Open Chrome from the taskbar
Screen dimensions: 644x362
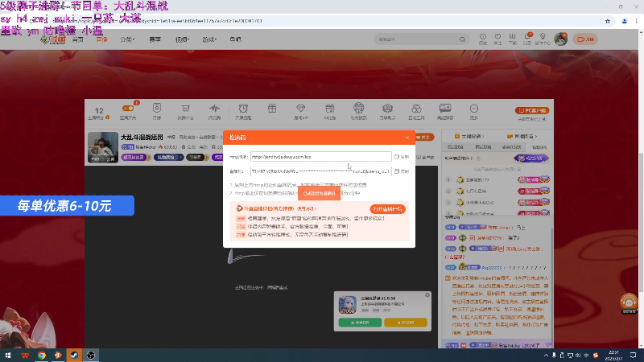tap(42, 355)
